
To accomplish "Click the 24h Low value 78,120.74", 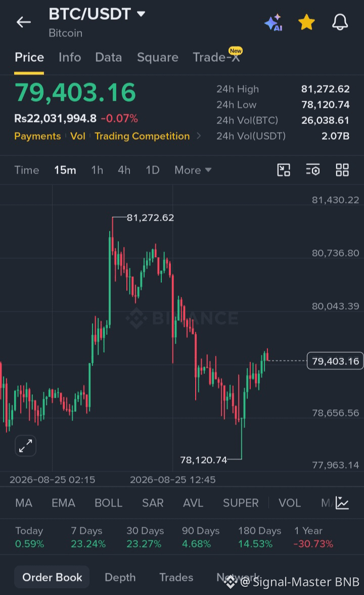I will tap(326, 104).
